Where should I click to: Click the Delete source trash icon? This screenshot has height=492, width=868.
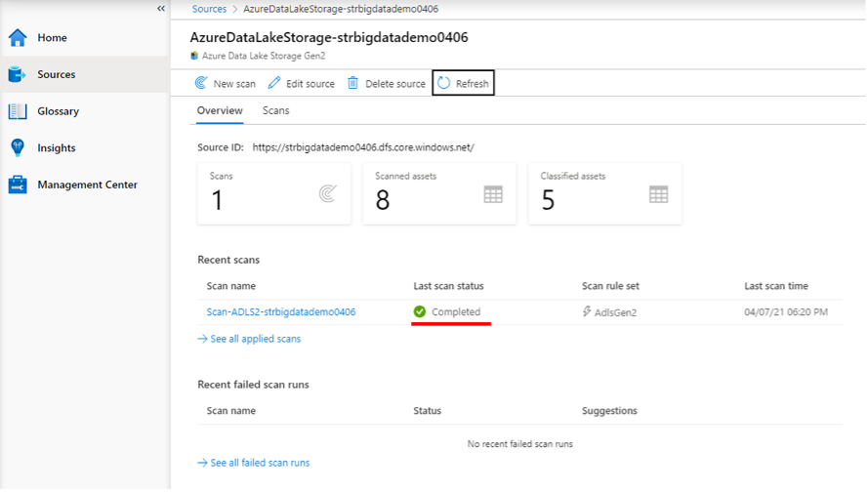(352, 83)
